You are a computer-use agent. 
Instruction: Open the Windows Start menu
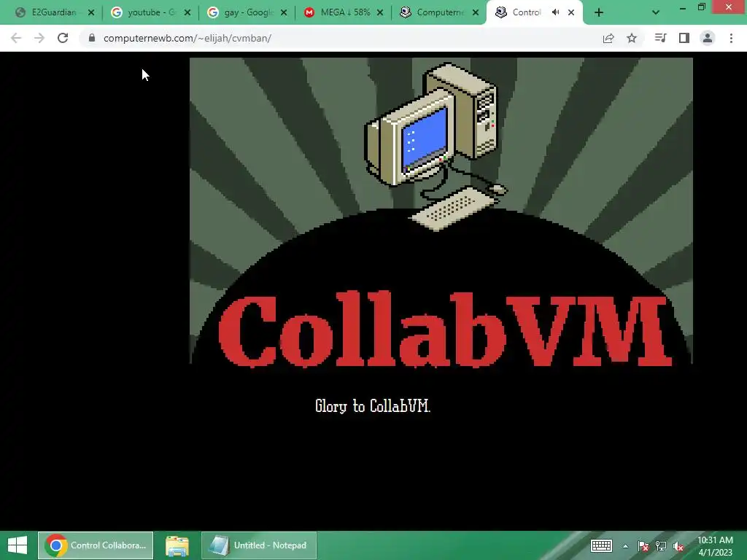(18, 545)
